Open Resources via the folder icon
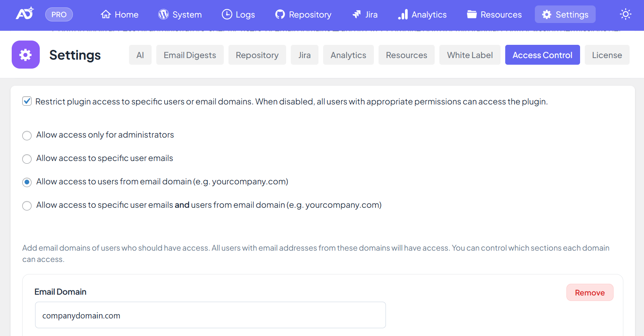 (x=472, y=14)
